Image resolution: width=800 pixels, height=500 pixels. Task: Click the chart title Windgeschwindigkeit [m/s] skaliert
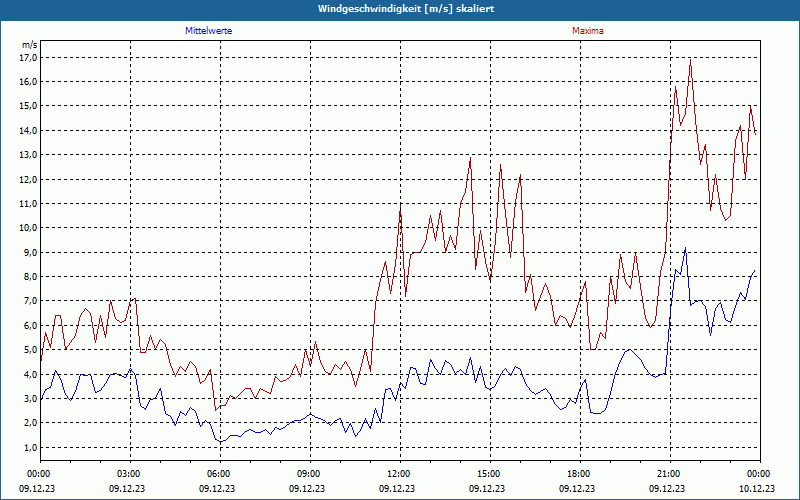(x=406, y=9)
